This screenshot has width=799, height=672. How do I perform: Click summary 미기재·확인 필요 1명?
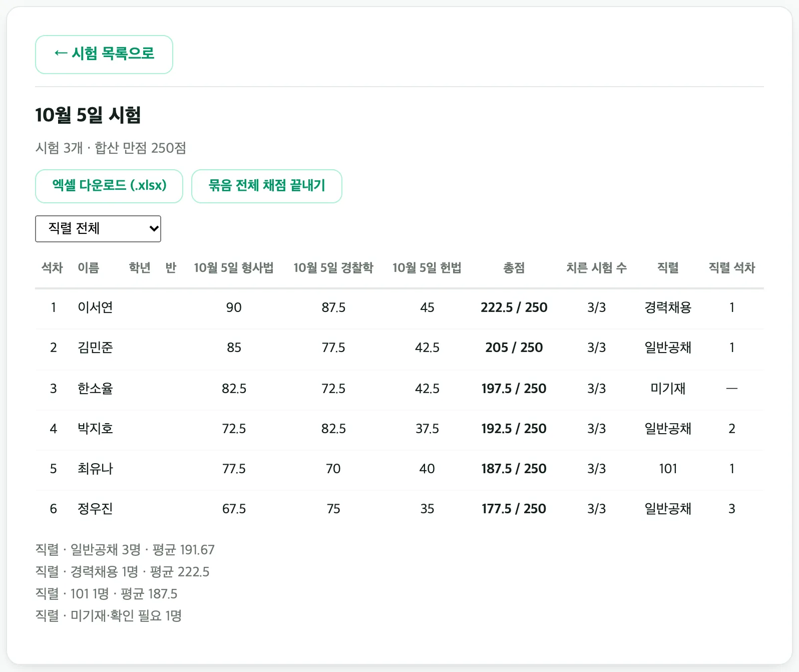pos(109,616)
